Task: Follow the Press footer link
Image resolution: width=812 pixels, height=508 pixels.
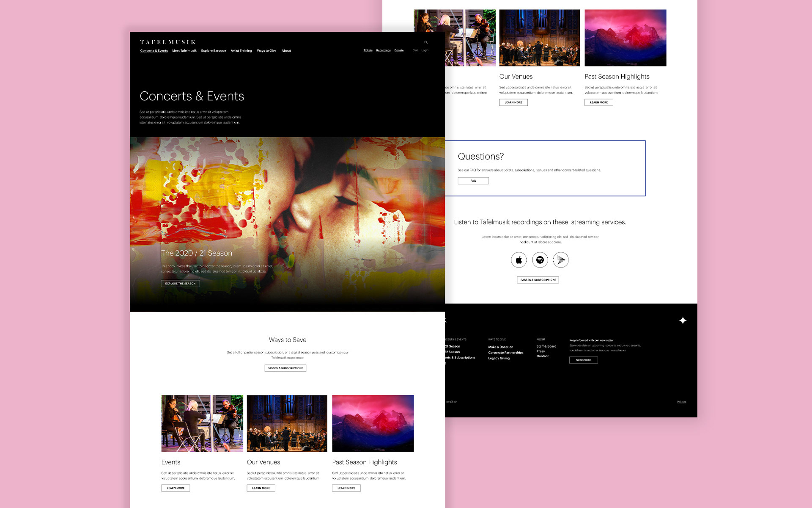Action: 540,351
